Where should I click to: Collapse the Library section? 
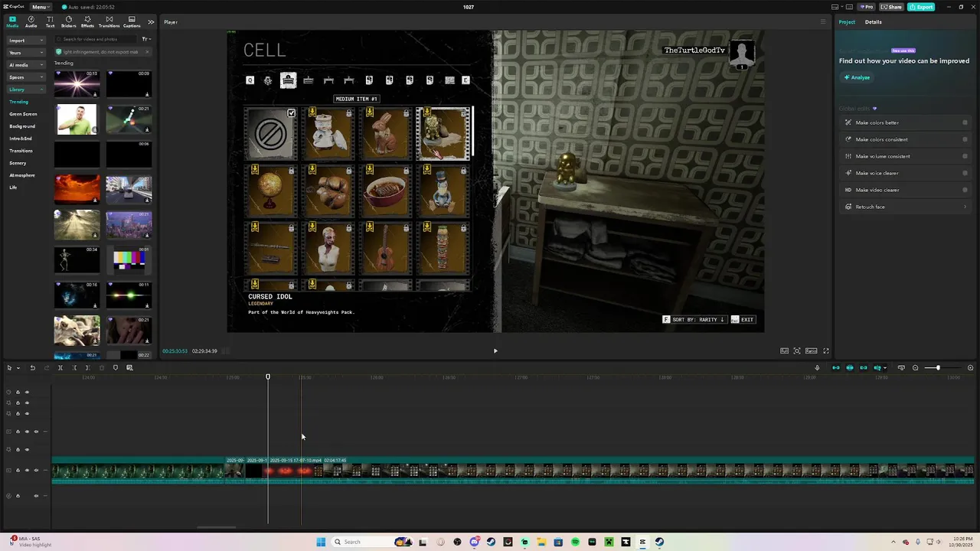point(26,90)
